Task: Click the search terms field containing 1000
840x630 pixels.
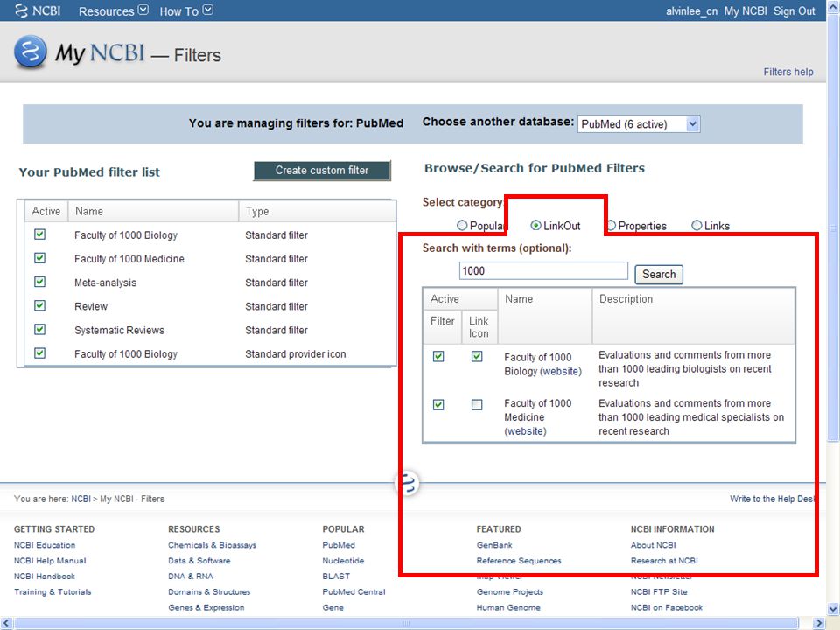Action: coord(543,270)
